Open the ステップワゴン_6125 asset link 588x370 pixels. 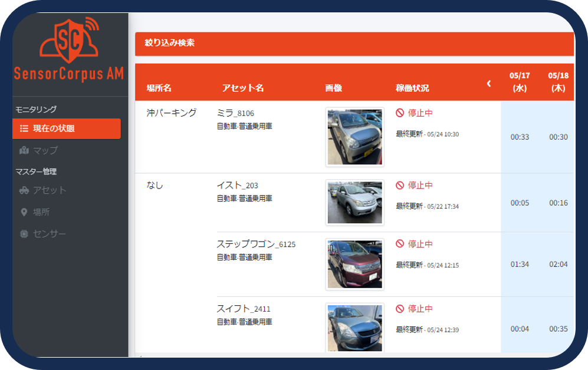coord(256,244)
